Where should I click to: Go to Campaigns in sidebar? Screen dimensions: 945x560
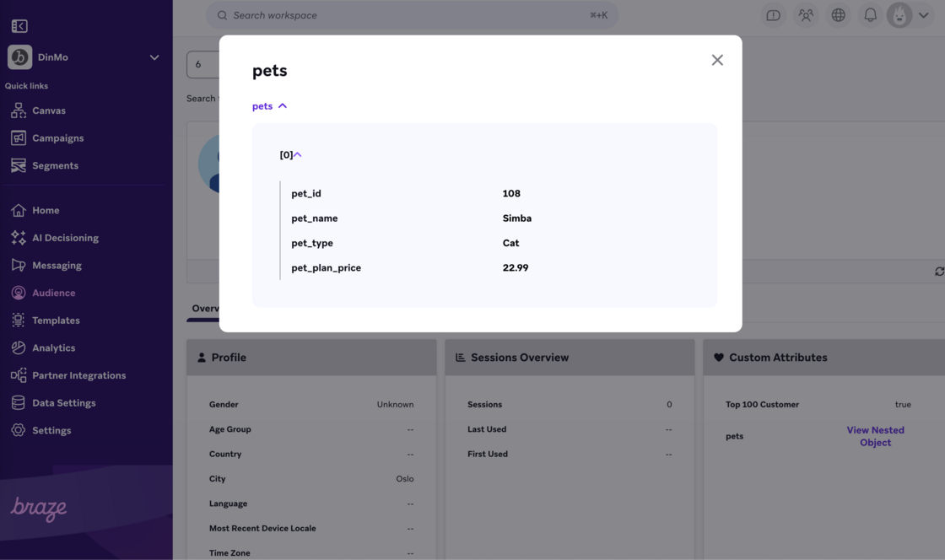57,138
